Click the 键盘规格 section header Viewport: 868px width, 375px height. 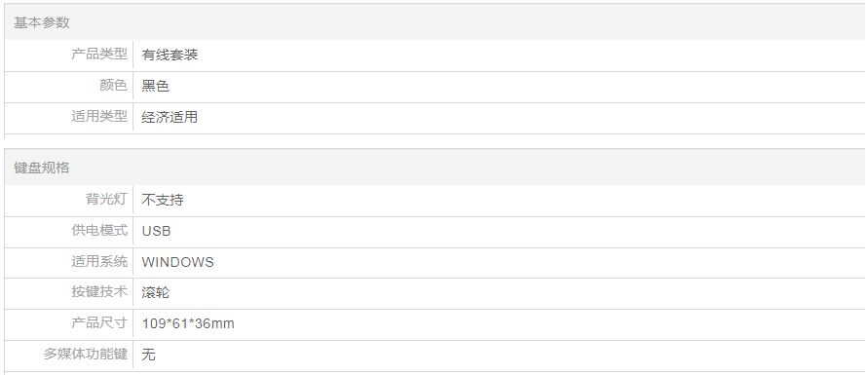[x=42, y=168]
